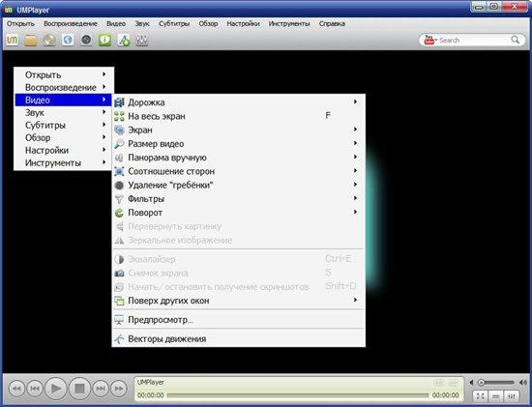532x407 pixels.
Task: Choose На весь экран fullscreen option
Action: click(x=239, y=116)
